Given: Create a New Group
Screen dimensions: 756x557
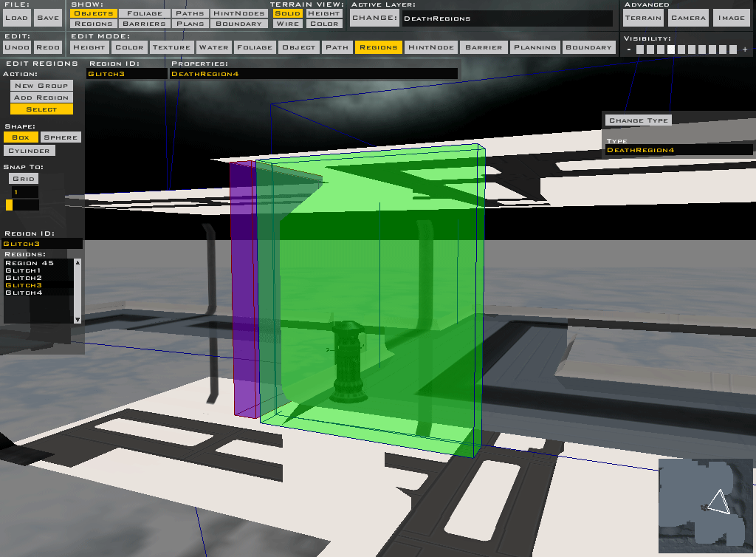Looking at the screenshot, I should coord(41,86).
